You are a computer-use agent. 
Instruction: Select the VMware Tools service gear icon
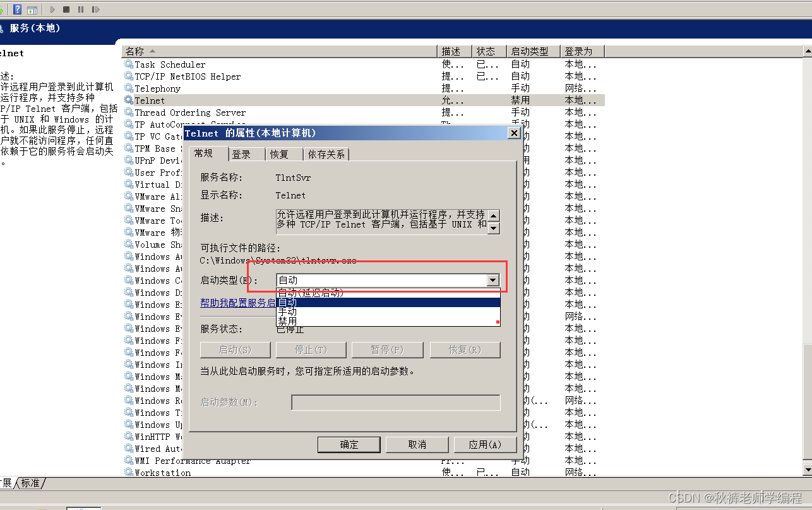(x=129, y=221)
